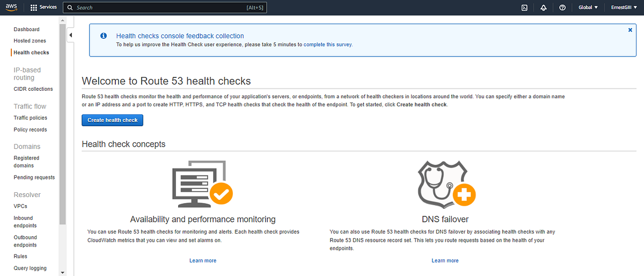Open the AWS home logo

pos(12,8)
